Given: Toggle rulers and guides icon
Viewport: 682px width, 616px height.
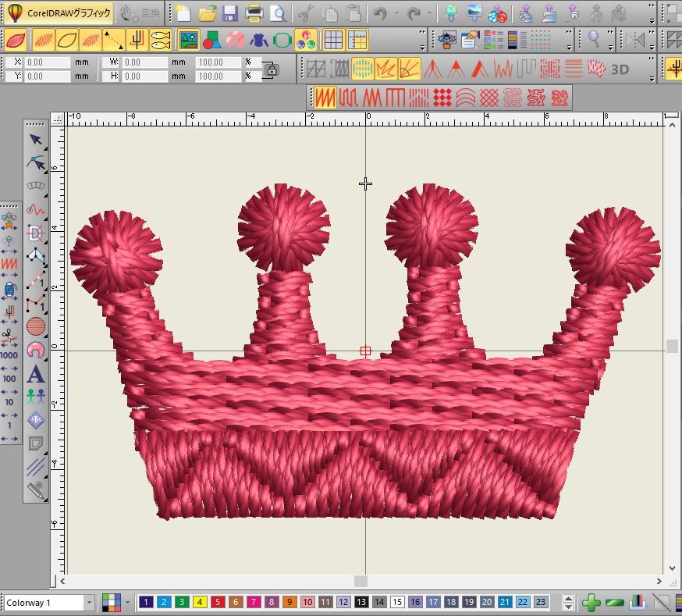Looking at the screenshot, I should point(357,40).
